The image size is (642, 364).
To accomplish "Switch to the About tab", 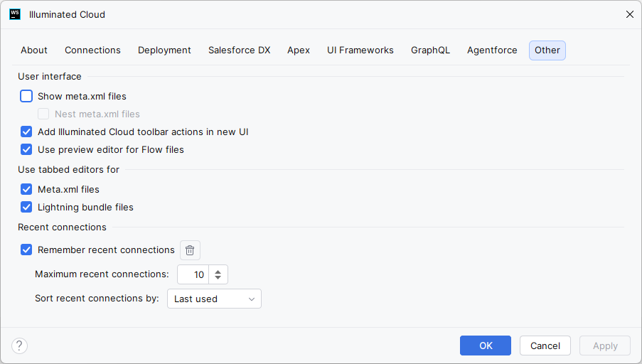I will click(x=34, y=50).
